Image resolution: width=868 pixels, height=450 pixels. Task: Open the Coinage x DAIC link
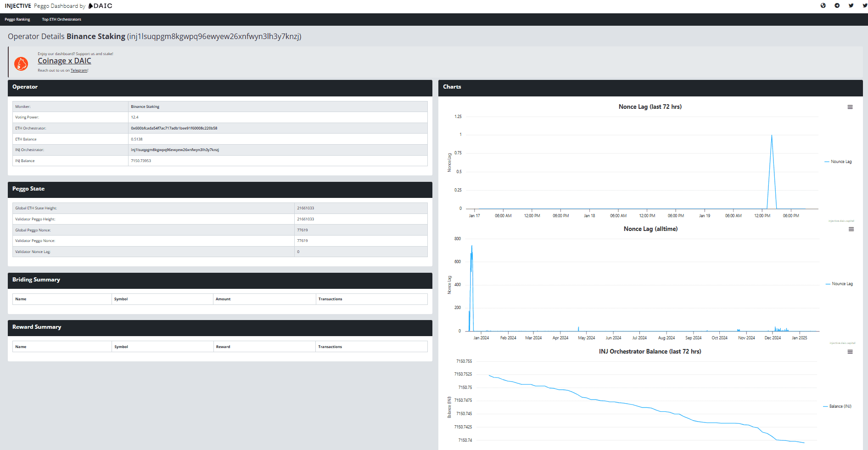tap(64, 60)
